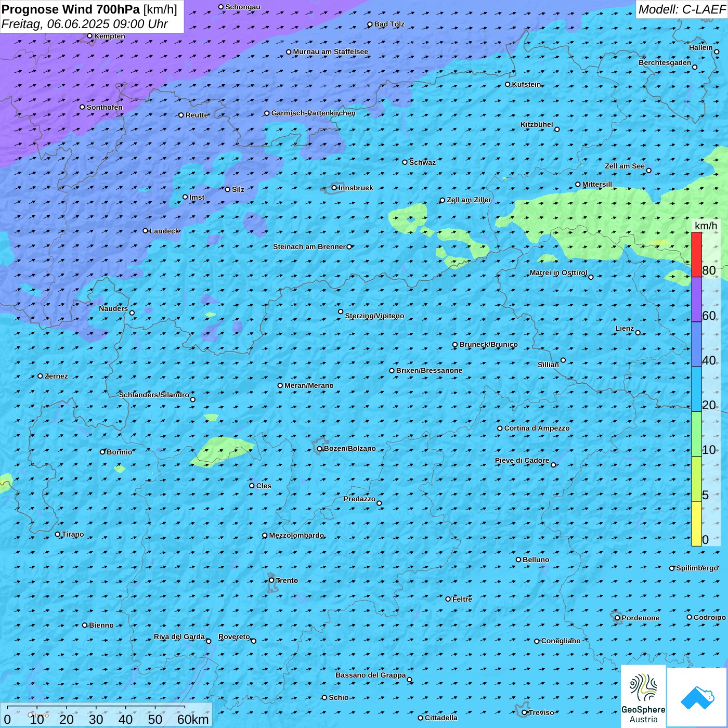
Task: Select the Zernez location dot
Action: [41, 376]
